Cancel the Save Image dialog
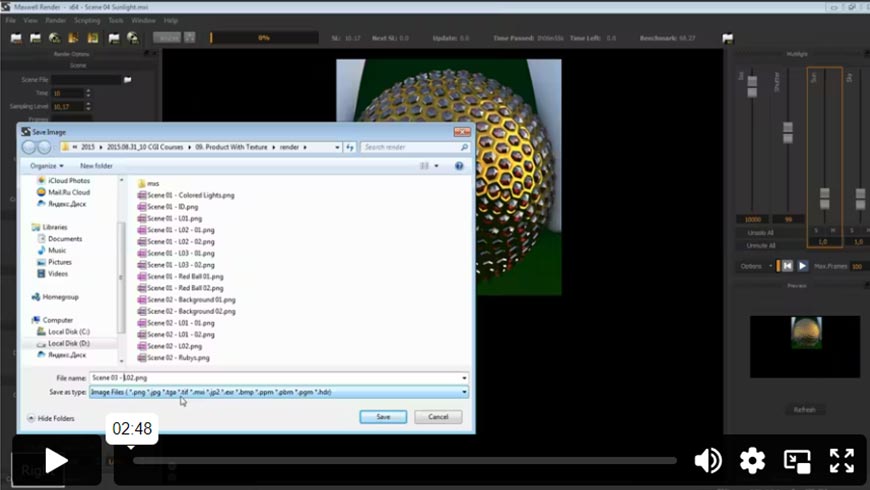This screenshot has height=490, width=870. (x=437, y=416)
